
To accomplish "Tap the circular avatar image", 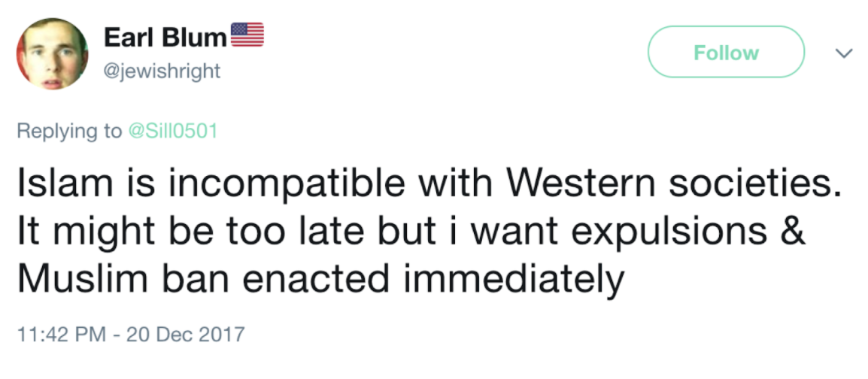I will tap(52, 53).
